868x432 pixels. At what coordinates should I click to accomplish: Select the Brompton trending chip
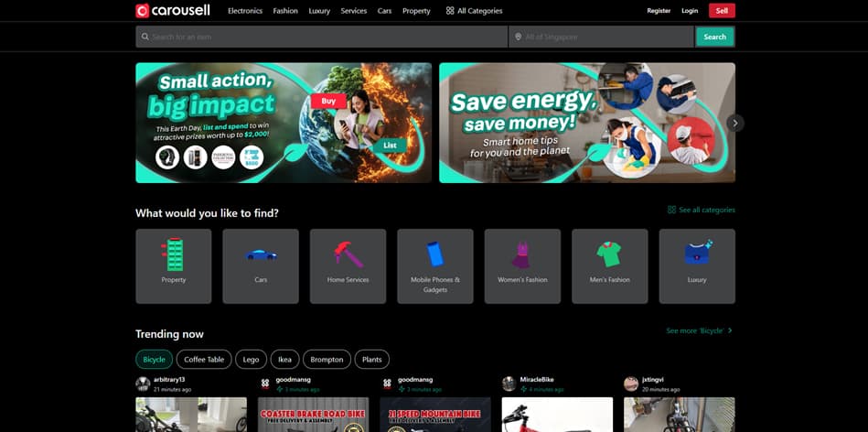327,360
